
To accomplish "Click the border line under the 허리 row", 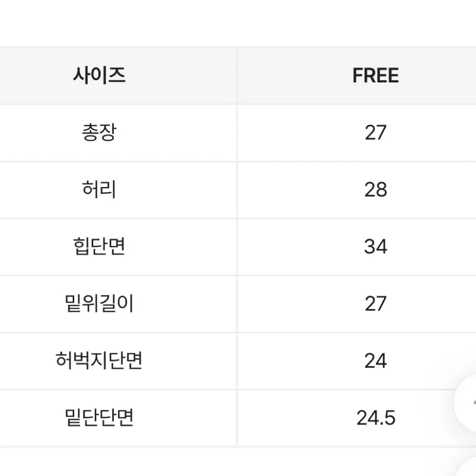I will click(238, 218).
